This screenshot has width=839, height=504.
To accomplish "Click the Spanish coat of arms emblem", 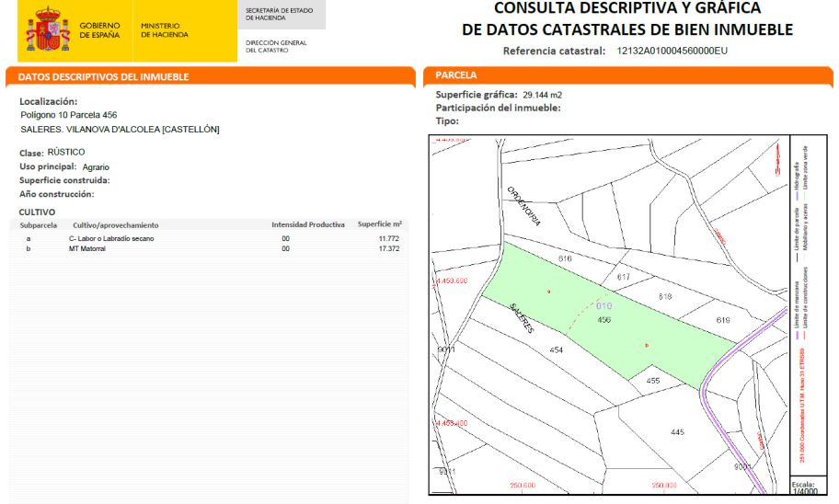I will (x=48, y=29).
